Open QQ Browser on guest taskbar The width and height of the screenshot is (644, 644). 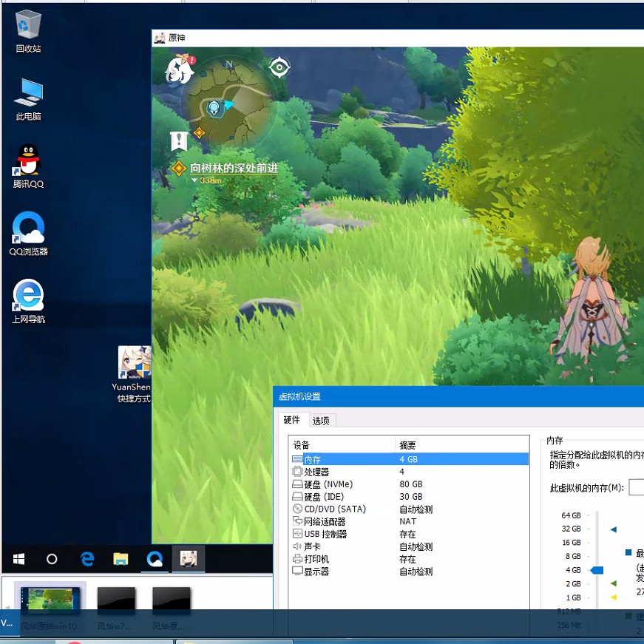155,558
